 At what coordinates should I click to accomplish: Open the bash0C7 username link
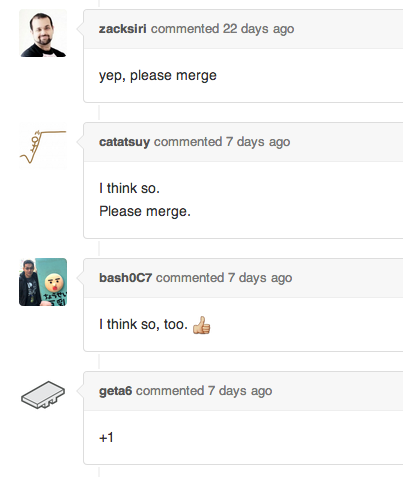pos(125,278)
